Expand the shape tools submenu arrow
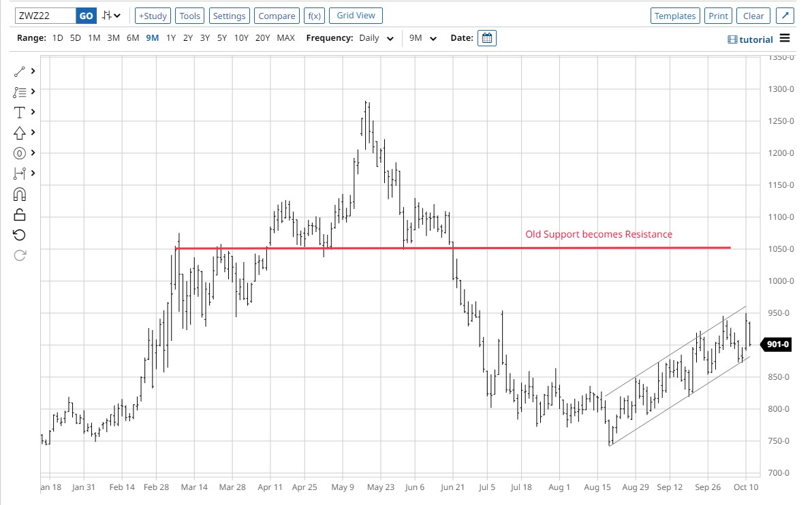 [33, 152]
